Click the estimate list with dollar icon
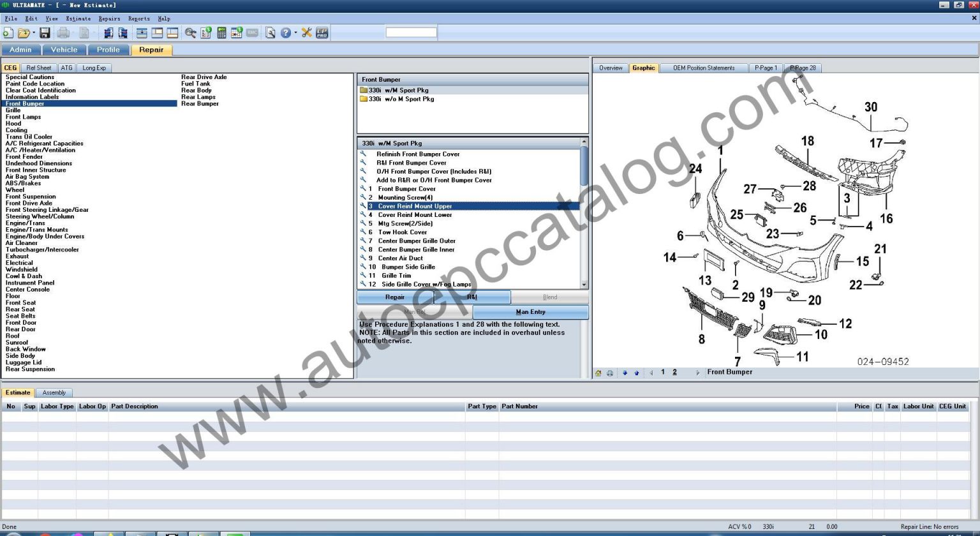 coord(205,33)
